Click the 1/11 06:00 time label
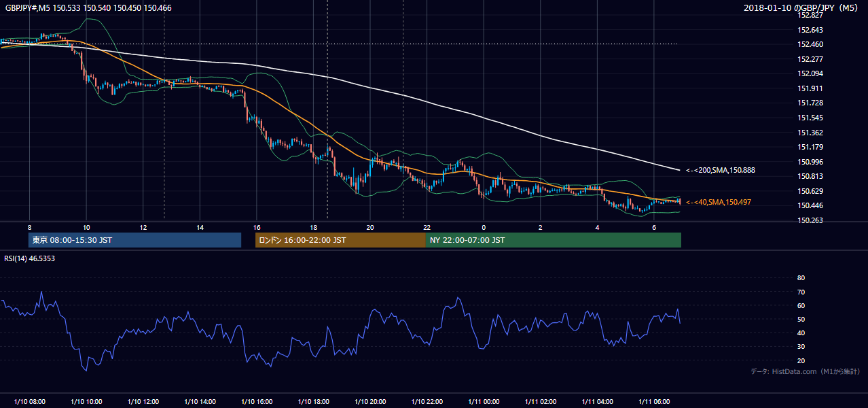Viewport: 868px width, 408px height. coord(654,402)
